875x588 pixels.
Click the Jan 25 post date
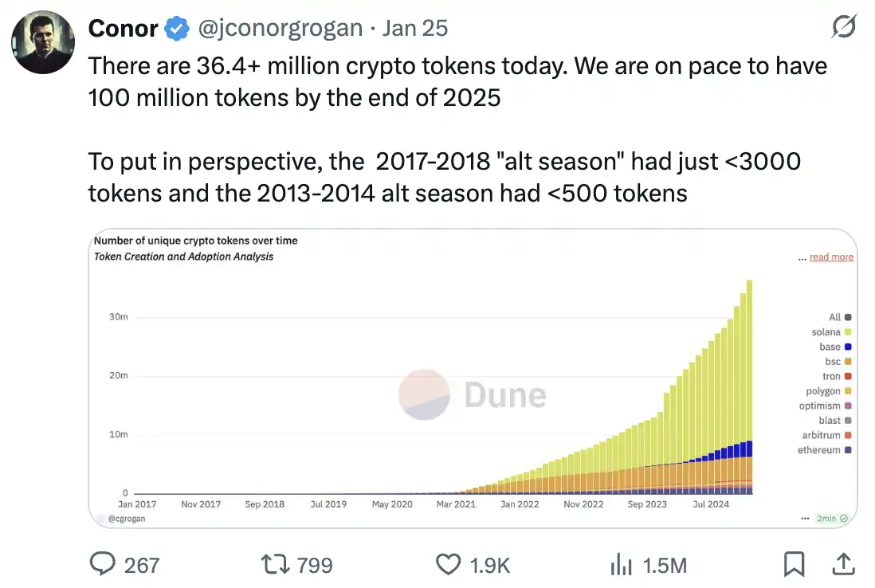(415, 29)
